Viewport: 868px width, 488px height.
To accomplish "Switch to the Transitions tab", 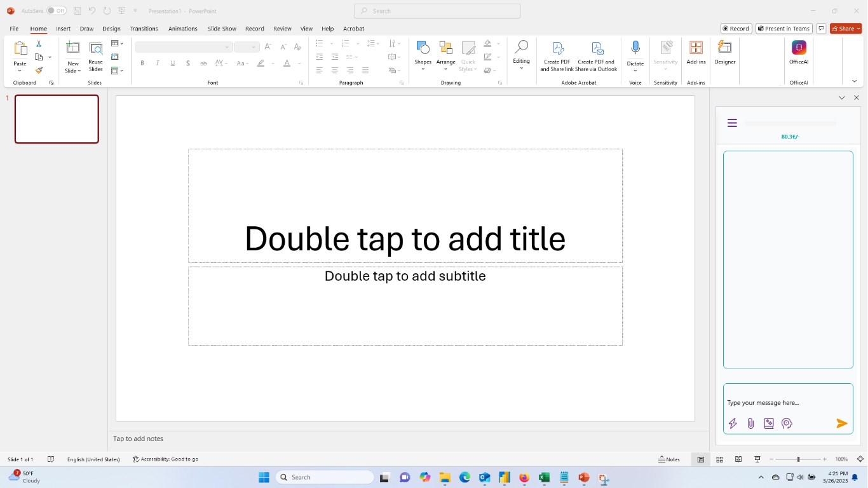I will point(144,29).
